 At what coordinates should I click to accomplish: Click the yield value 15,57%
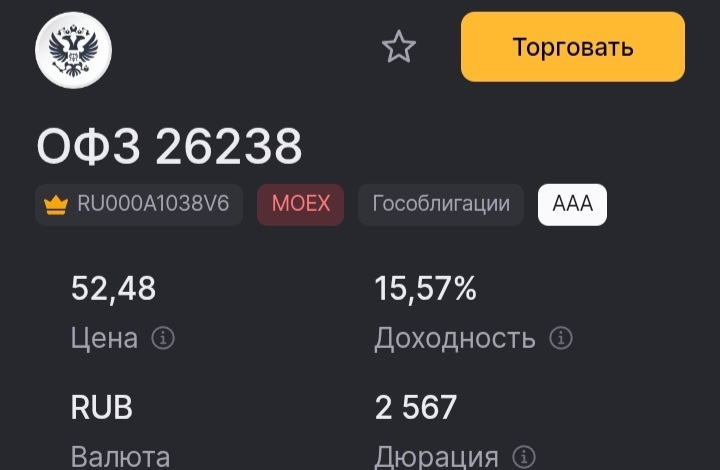(x=425, y=289)
